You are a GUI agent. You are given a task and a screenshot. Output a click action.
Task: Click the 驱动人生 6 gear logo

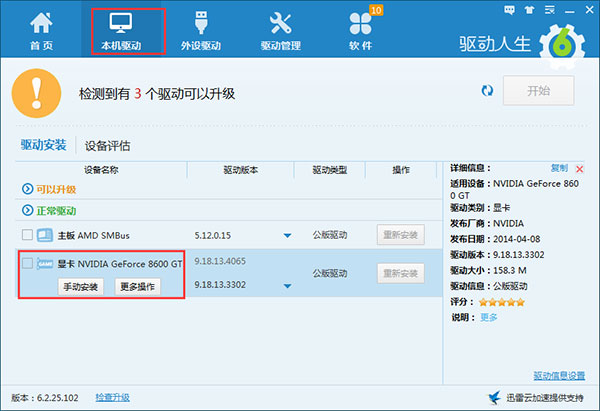pyautogui.click(x=562, y=47)
